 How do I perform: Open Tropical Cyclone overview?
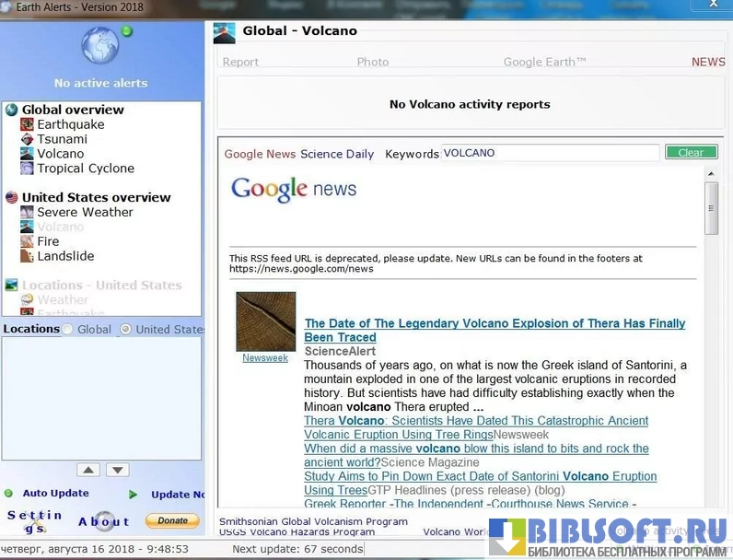[85, 169]
